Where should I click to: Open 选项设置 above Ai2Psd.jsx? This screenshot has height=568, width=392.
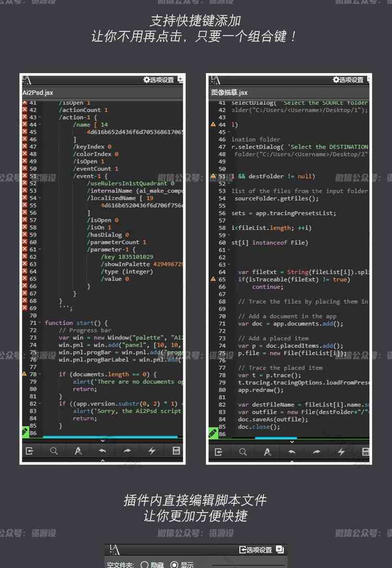click(159, 80)
